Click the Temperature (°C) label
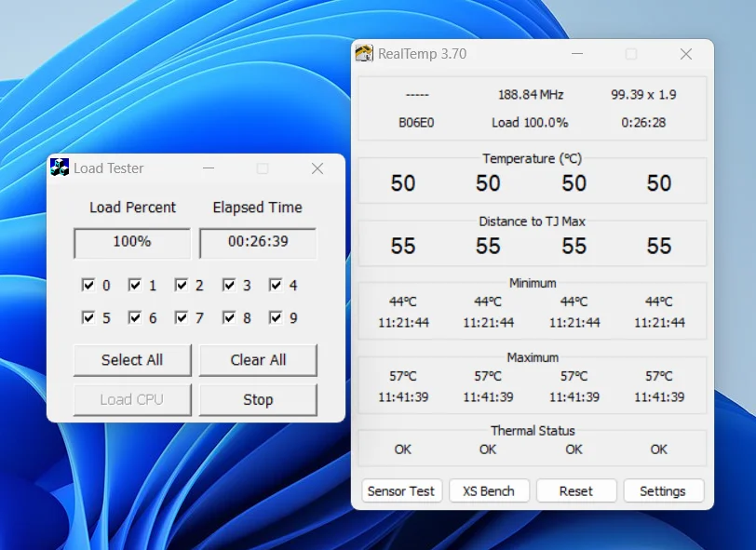The image size is (756, 550). click(533, 158)
